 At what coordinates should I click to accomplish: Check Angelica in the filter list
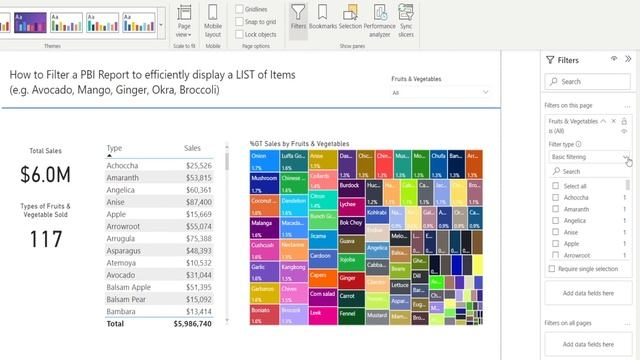point(556,220)
